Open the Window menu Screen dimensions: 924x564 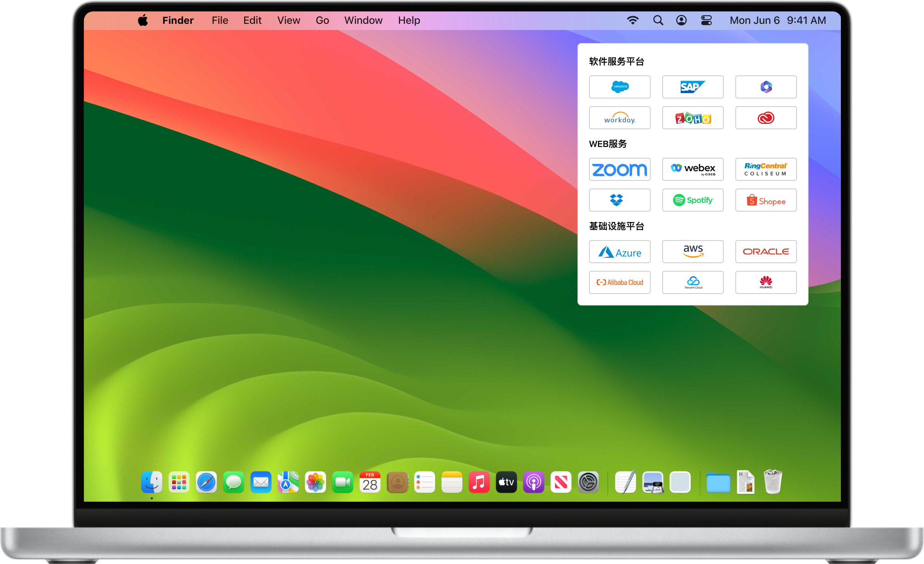coord(363,20)
